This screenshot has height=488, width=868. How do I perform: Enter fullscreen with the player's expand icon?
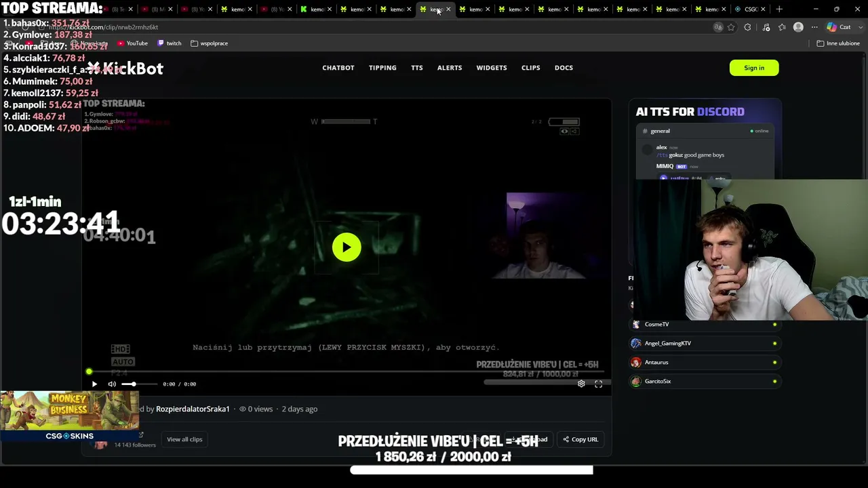pos(599,384)
